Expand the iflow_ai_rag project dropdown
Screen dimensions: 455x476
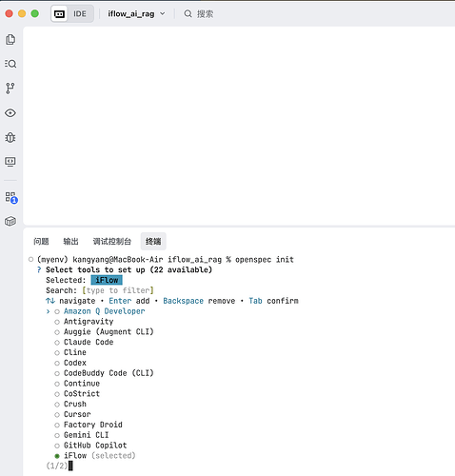pos(136,14)
